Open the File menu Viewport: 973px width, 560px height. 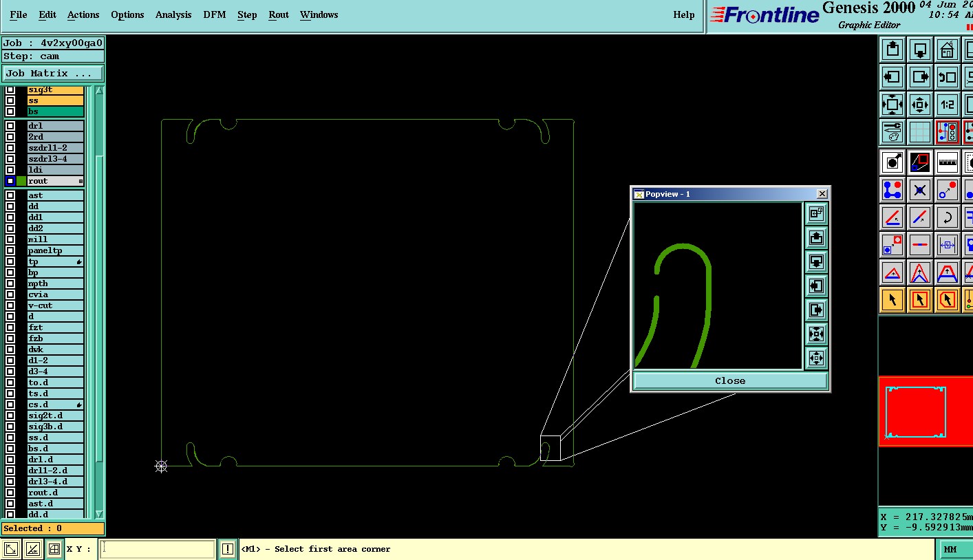pyautogui.click(x=19, y=14)
